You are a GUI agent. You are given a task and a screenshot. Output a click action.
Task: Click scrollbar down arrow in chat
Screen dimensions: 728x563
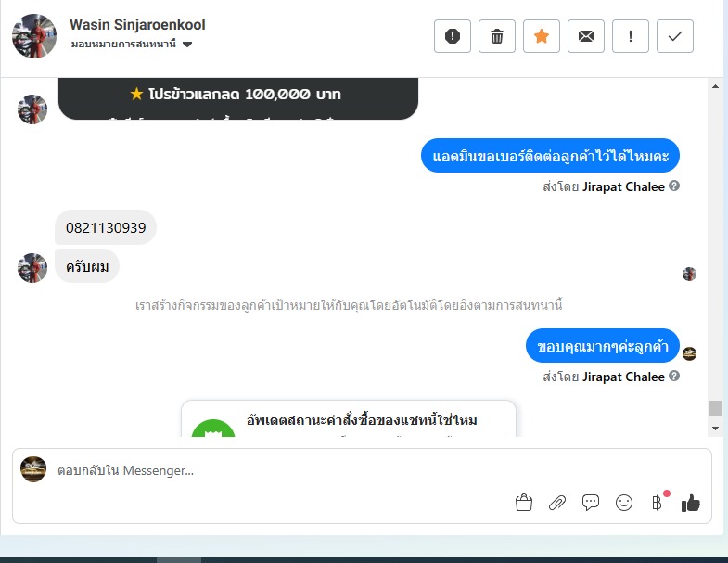pos(715,429)
